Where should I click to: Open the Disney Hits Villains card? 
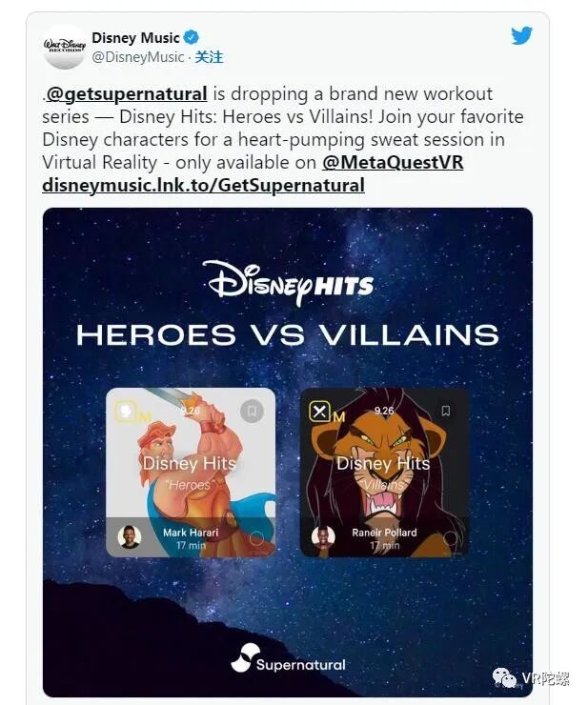click(384, 473)
